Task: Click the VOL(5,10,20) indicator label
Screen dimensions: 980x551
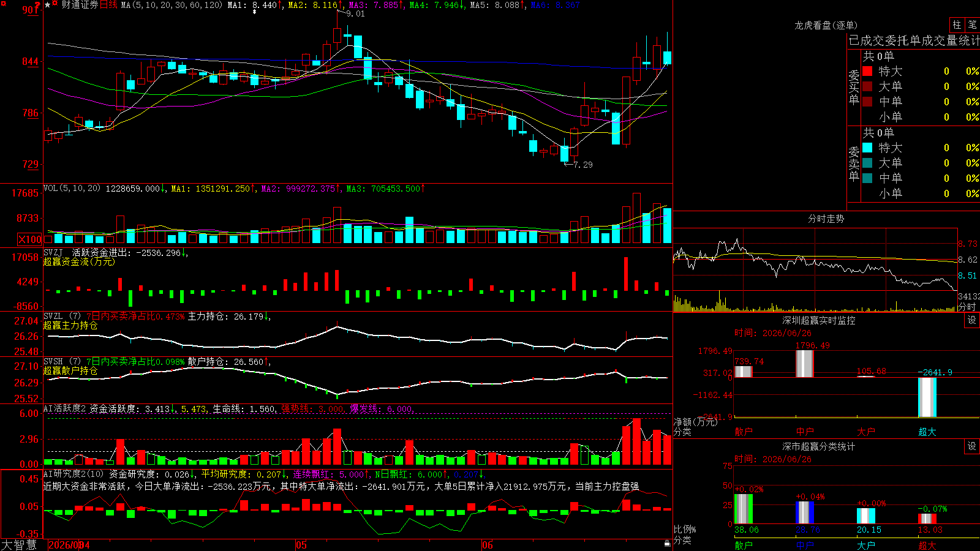Action: coord(72,189)
